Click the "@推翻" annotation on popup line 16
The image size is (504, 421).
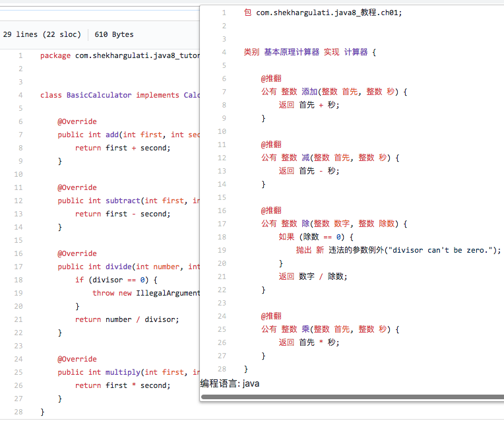(271, 210)
